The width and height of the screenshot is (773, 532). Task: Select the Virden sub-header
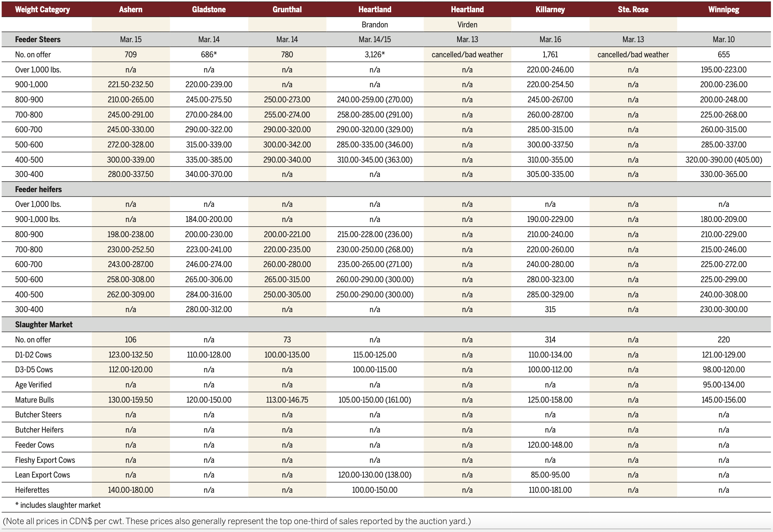[467, 25]
